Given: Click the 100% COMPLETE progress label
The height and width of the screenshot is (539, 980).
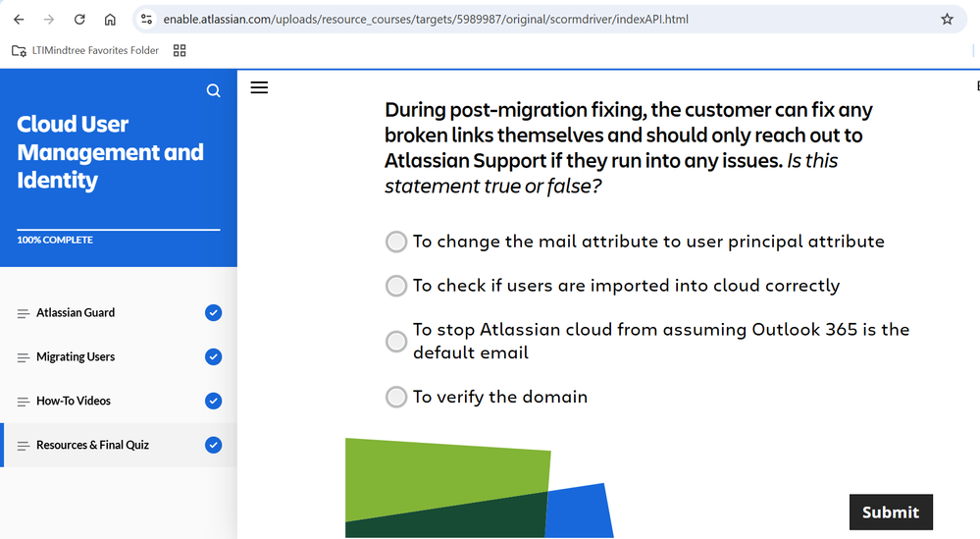Looking at the screenshot, I should pos(55,241).
